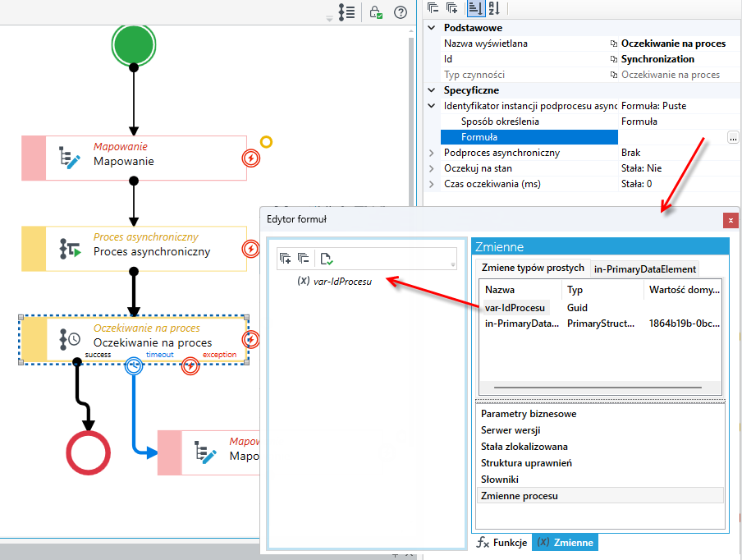Click validate formula document icon
742x560 pixels.
pyautogui.click(x=326, y=259)
